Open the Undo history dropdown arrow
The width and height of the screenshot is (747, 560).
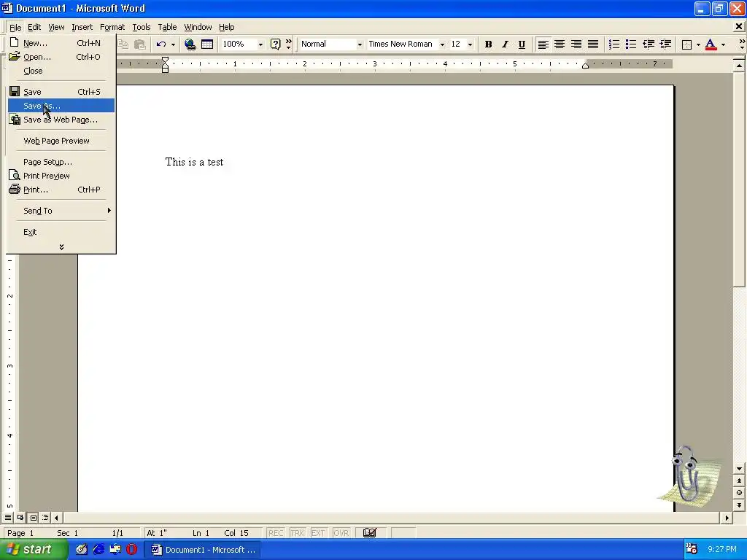pos(173,44)
